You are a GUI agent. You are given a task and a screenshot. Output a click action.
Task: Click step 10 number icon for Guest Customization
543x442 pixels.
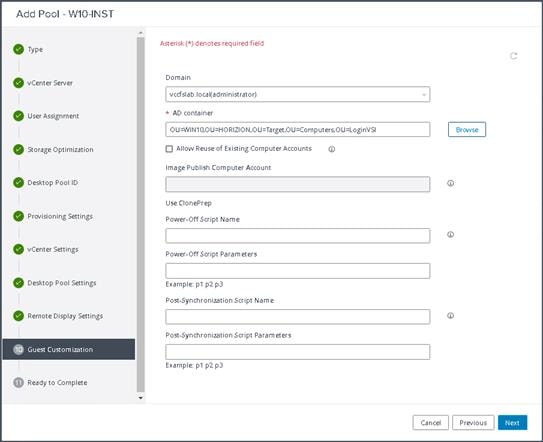pos(18,349)
